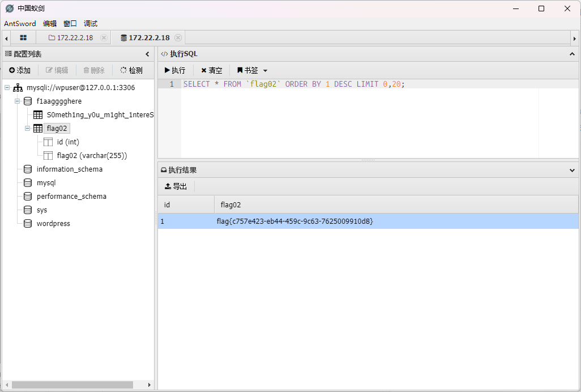This screenshot has height=392, width=581.
Task: Open the AntSword menu
Action: (20, 24)
